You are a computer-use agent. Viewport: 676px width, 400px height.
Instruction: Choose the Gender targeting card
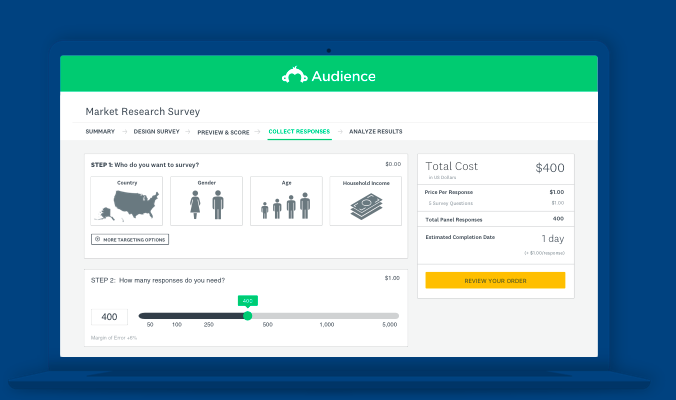point(207,201)
